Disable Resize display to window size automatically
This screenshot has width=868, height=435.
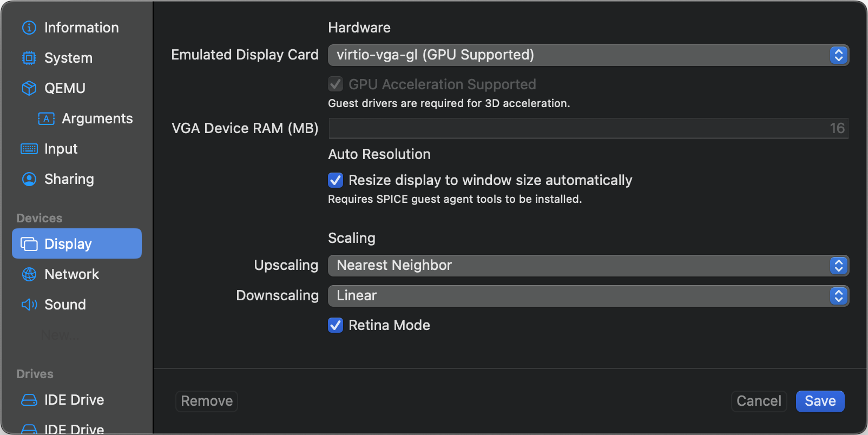coord(336,180)
